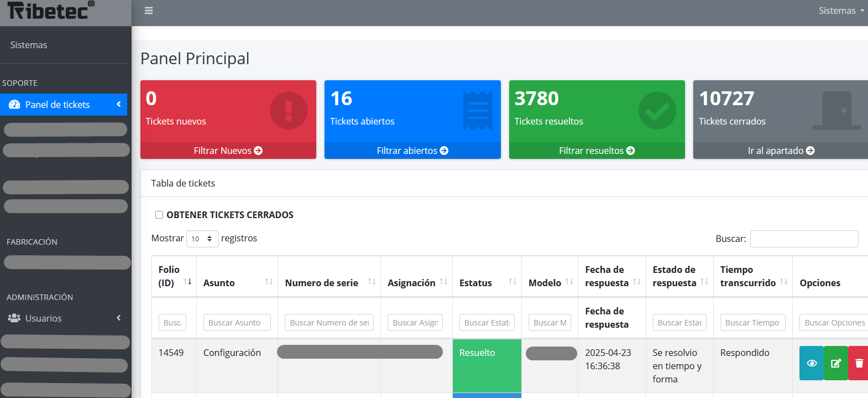Image resolution: width=868 pixels, height=398 pixels.
Task: Click Filtrar resueltos on green card
Action: 597,151
